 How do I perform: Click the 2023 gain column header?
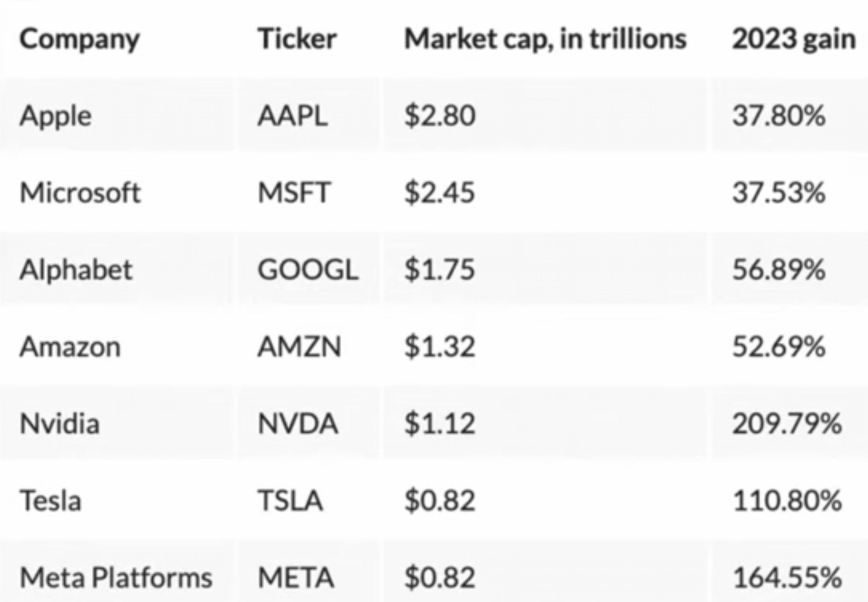point(793,40)
